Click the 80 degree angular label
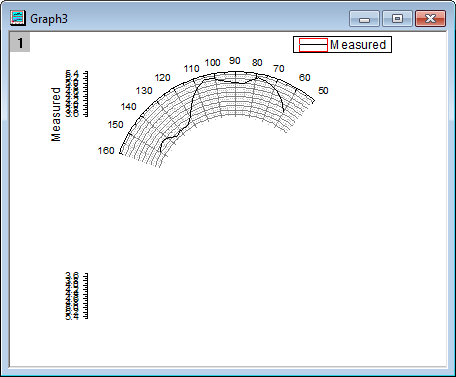Screen dimensions: 456x377 click(257, 63)
